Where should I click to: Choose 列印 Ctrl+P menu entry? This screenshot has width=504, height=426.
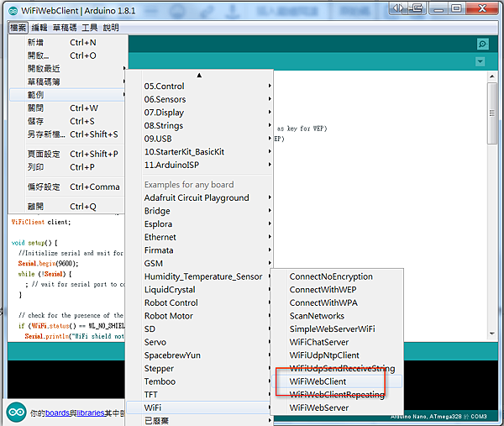pos(67,167)
